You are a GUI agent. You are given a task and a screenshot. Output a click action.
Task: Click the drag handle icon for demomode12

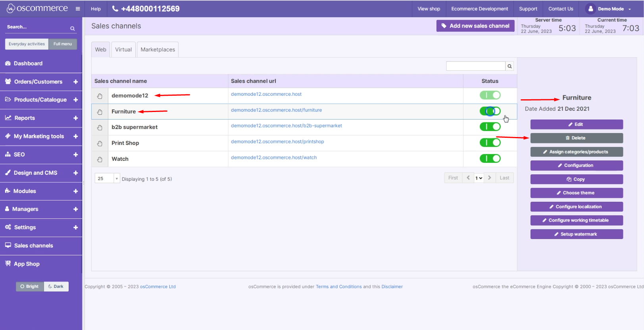(x=100, y=96)
